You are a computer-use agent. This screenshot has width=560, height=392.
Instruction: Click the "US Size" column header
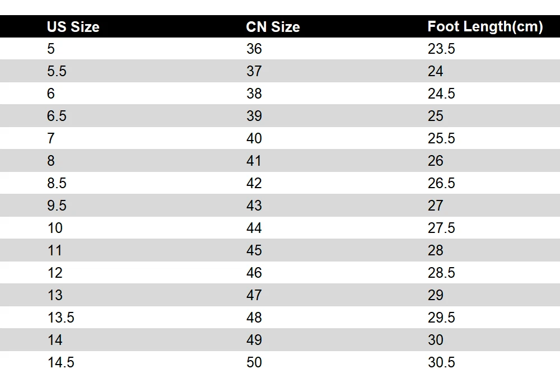tap(73, 27)
